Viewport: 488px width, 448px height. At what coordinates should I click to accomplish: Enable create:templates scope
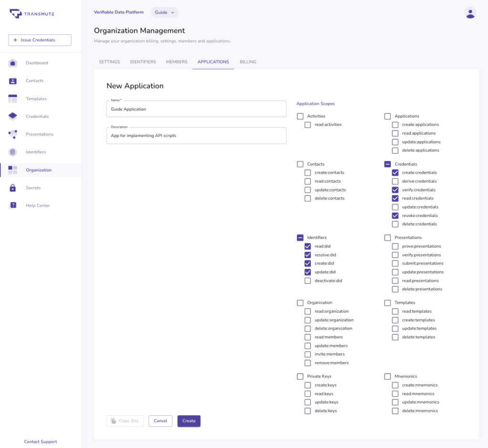(x=395, y=320)
